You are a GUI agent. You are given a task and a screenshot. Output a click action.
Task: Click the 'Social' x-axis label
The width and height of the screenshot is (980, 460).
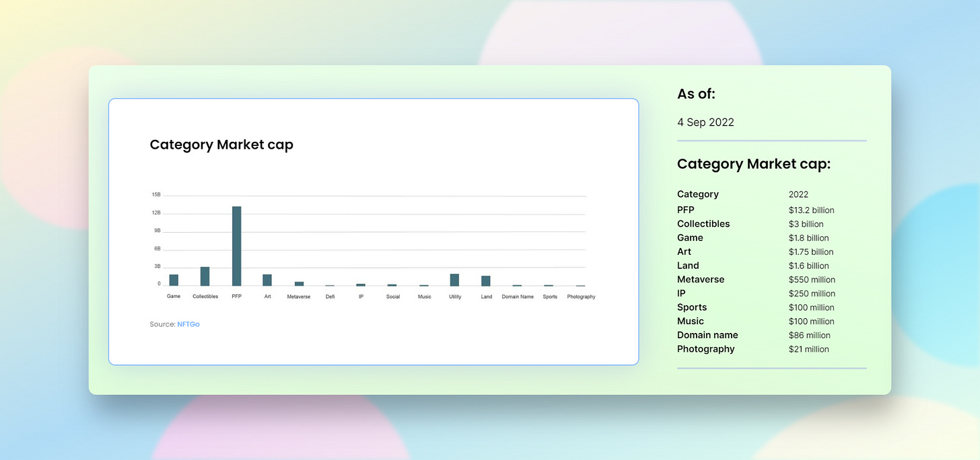pos(393,297)
